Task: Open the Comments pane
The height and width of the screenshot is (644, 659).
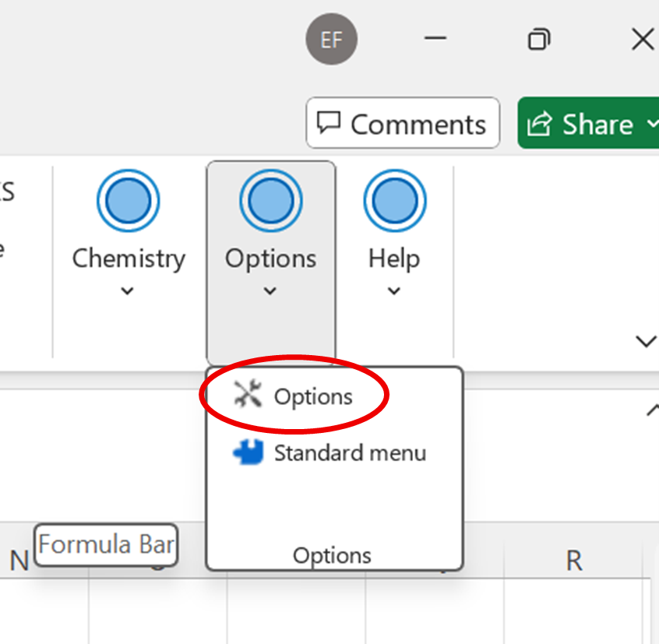Action: pyautogui.click(x=403, y=123)
